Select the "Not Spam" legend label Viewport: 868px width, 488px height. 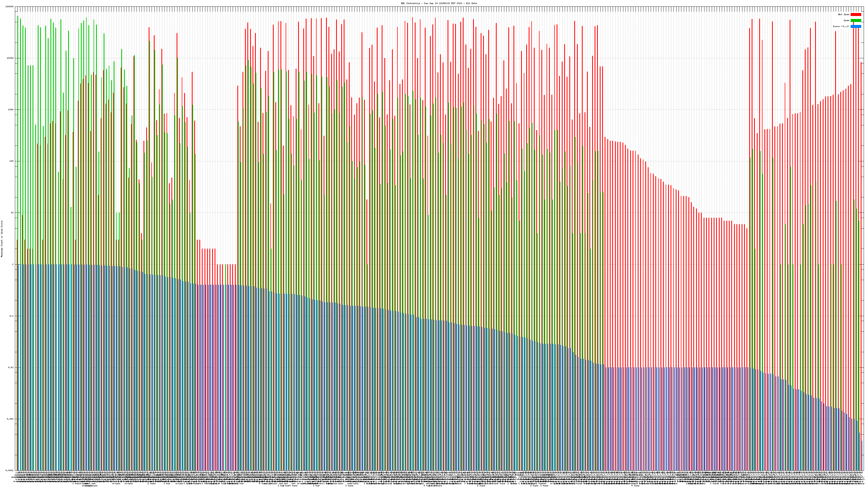pos(844,14)
